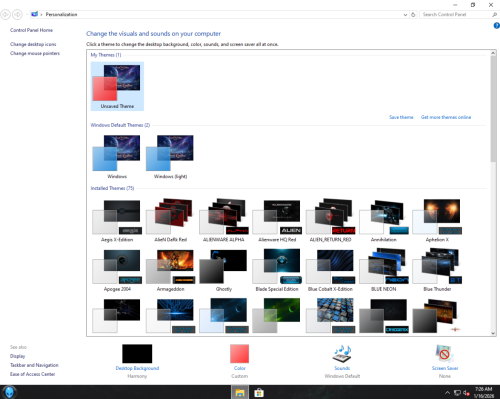The height and width of the screenshot is (399, 500).
Task: Open the address bar history dropdown
Action: pos(405,15)
